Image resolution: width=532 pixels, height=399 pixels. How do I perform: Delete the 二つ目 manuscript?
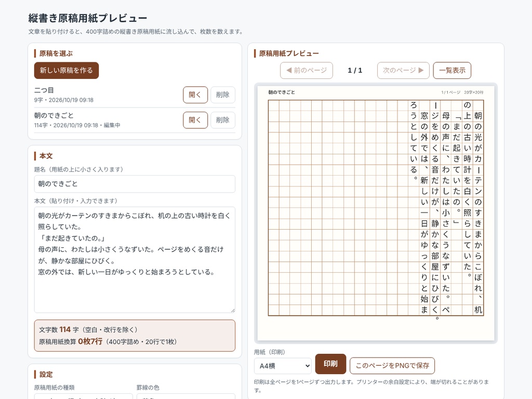tap(222, 95)
